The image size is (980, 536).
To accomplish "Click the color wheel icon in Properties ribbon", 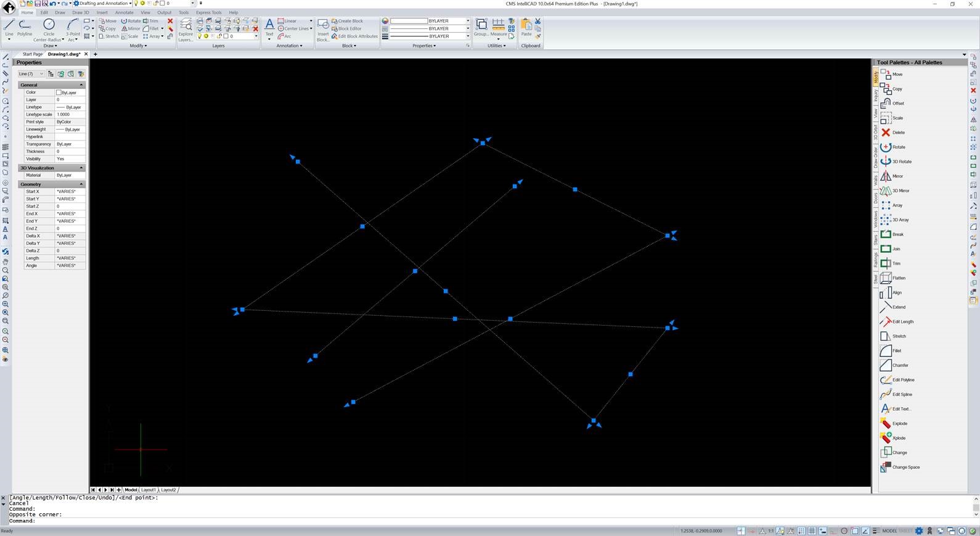I will pyautogui.click(x=385, y=21).
